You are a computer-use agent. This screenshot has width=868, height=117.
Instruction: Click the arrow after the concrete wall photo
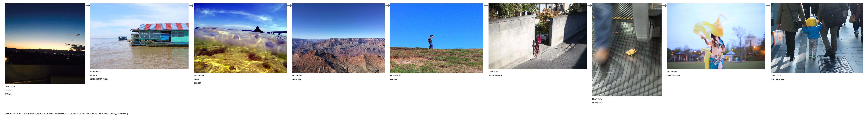(589, 5)
